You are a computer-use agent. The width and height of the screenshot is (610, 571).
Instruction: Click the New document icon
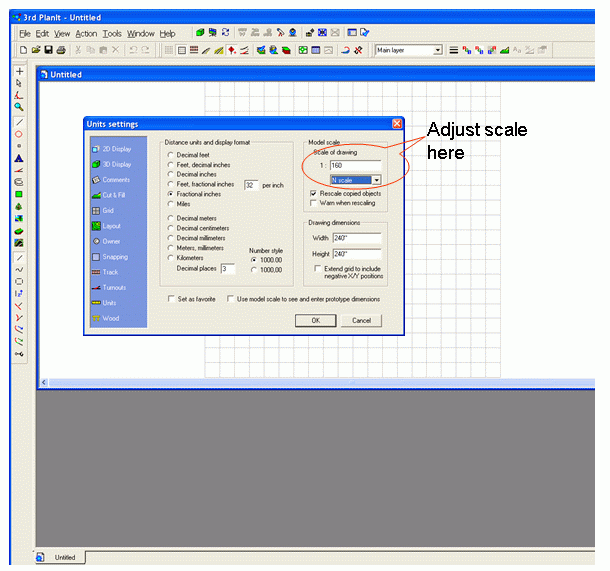[23, 50]
